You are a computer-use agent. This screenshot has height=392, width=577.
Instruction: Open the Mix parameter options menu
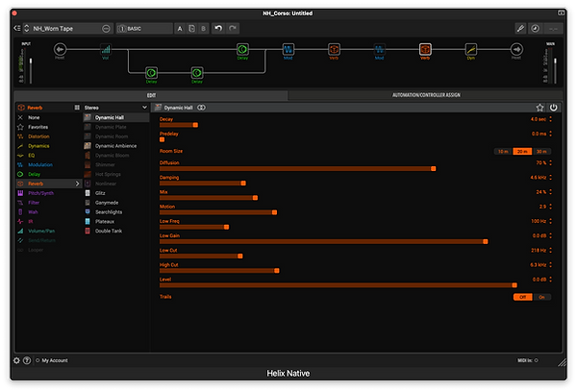point(550,192)
